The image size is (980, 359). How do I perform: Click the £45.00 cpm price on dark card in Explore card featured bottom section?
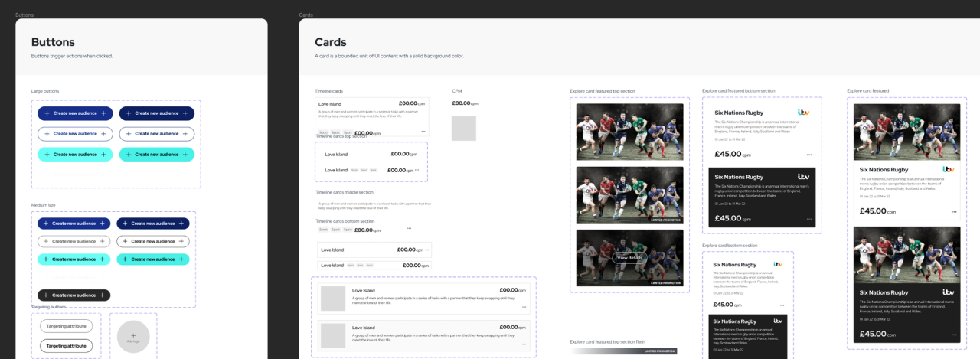tap(728, 218)
